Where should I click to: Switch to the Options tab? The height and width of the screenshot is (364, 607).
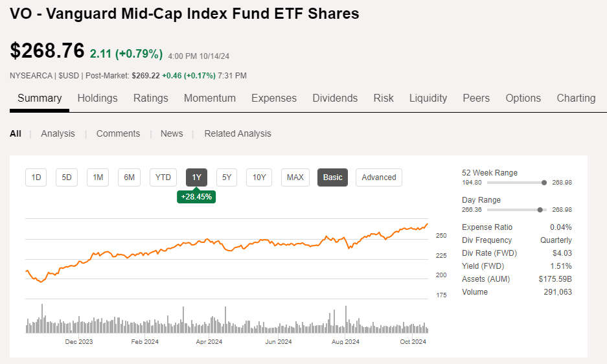click(523, 98)
